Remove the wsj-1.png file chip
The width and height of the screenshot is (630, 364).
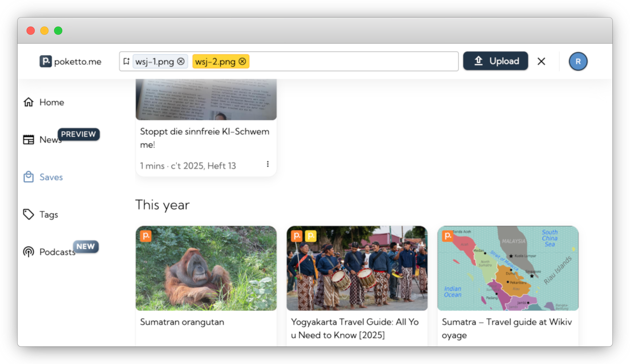click(181, 62)
